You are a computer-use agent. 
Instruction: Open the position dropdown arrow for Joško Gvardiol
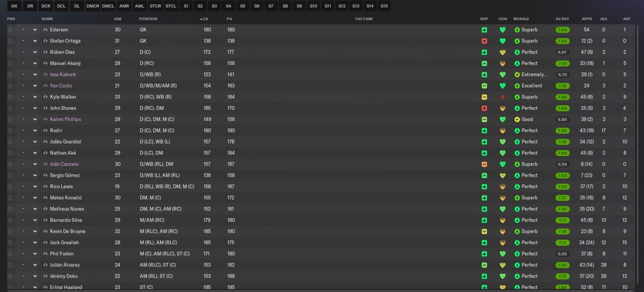(35, 142)
